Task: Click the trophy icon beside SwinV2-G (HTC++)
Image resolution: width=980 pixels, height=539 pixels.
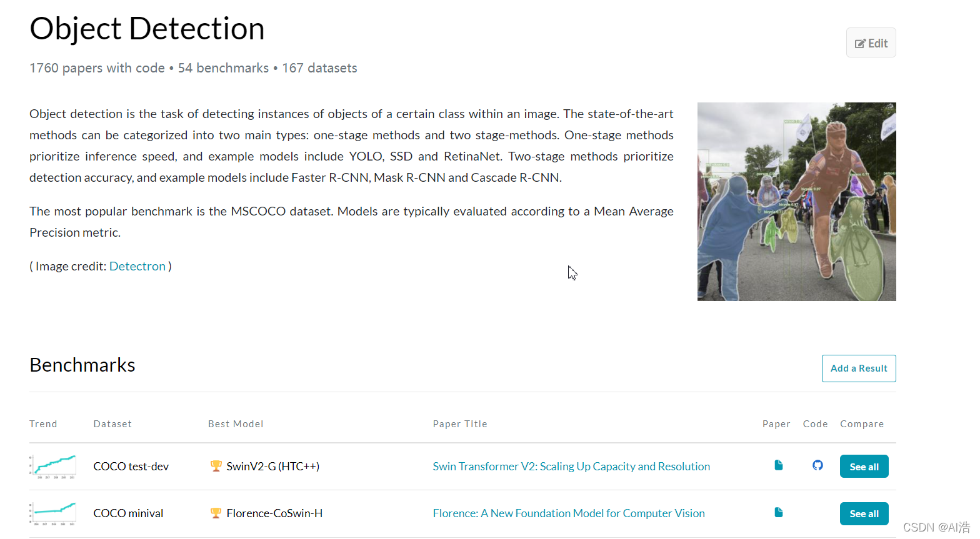Action: point(216,466)
